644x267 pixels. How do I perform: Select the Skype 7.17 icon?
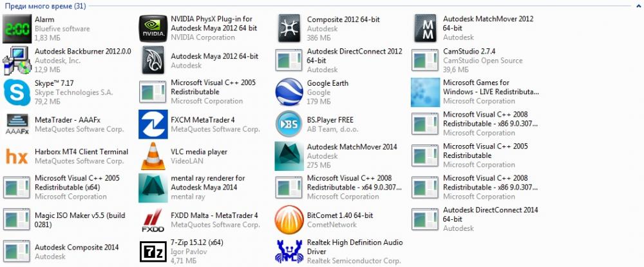(x=17, y=92)
